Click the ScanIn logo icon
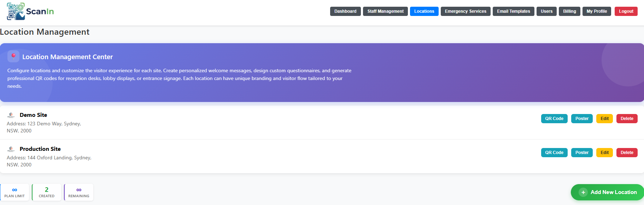The image size is (644, 205). (x=16, y=11)
